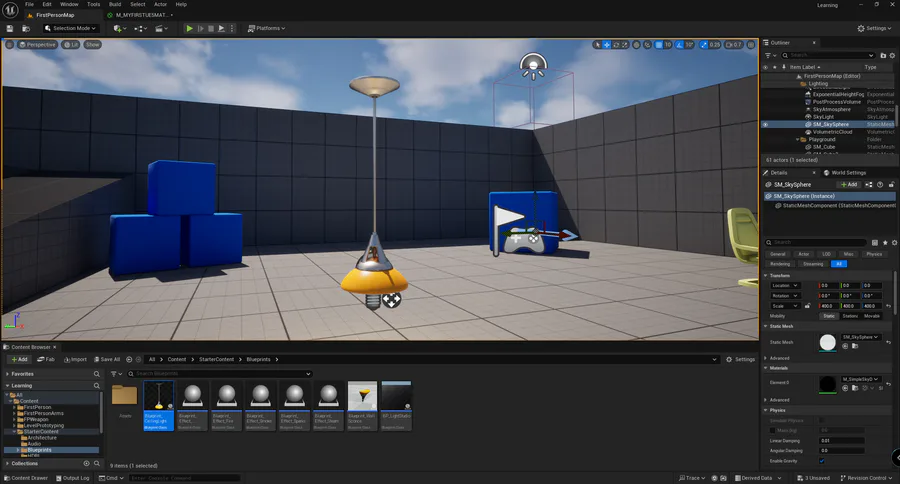Toggle visibility eye for SM_SkySphere
This screenshot has height=484, width=900.
coord(765,125)
